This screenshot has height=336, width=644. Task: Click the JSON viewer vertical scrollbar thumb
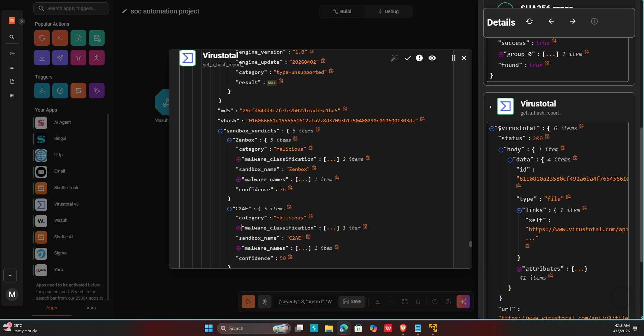pyautogui.click(x=470, y=244)
